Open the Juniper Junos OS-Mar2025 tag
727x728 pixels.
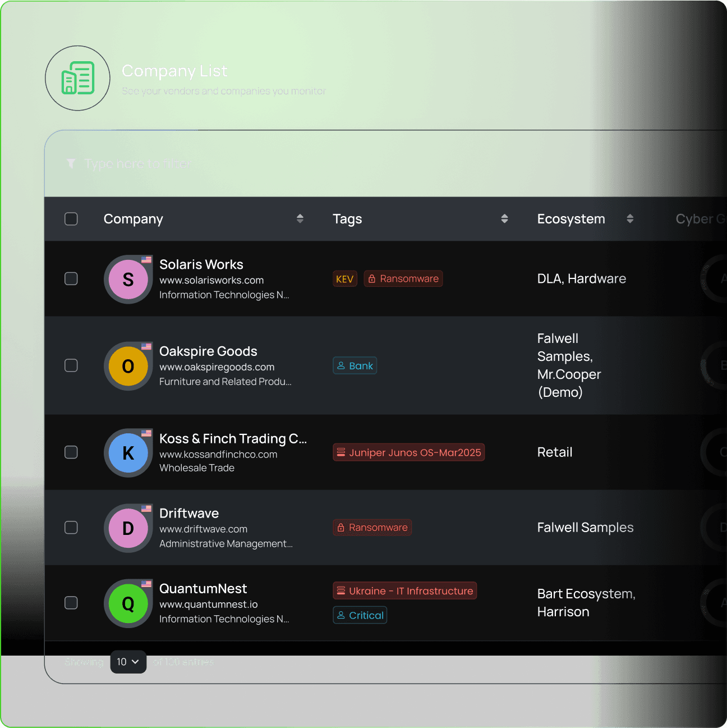click(409, 452)
